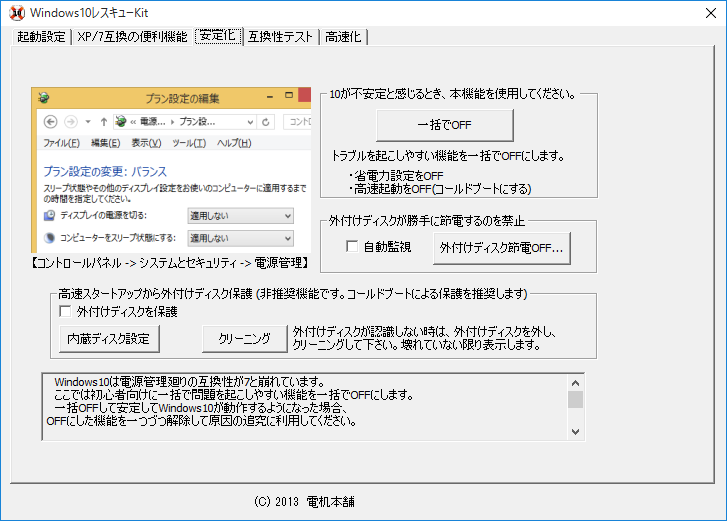Click the back arrow in the プラン設定の編集 preview
The image size is (727, 521).
[x=49, y=122]
